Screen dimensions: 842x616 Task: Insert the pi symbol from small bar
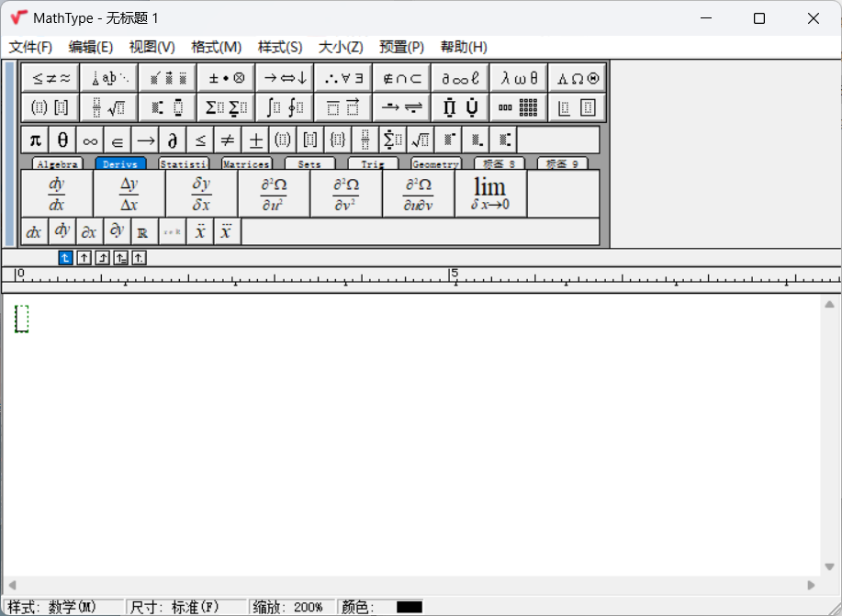pos(36,140)
